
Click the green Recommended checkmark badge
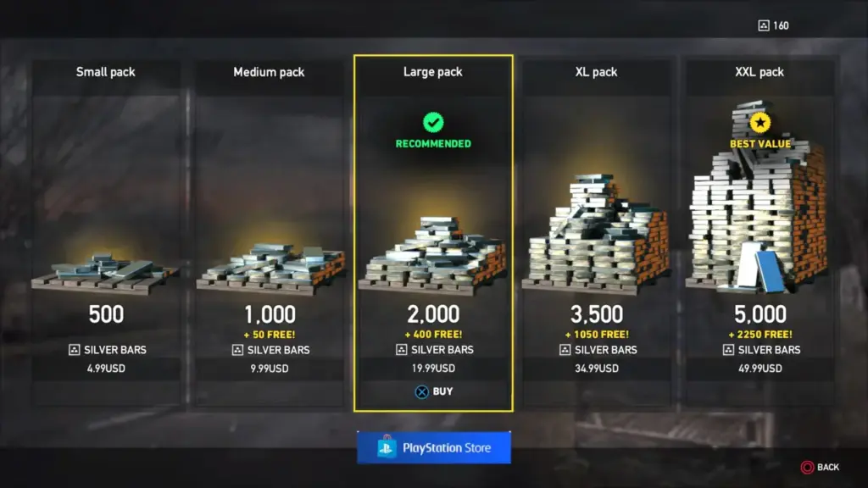(433, 122)
